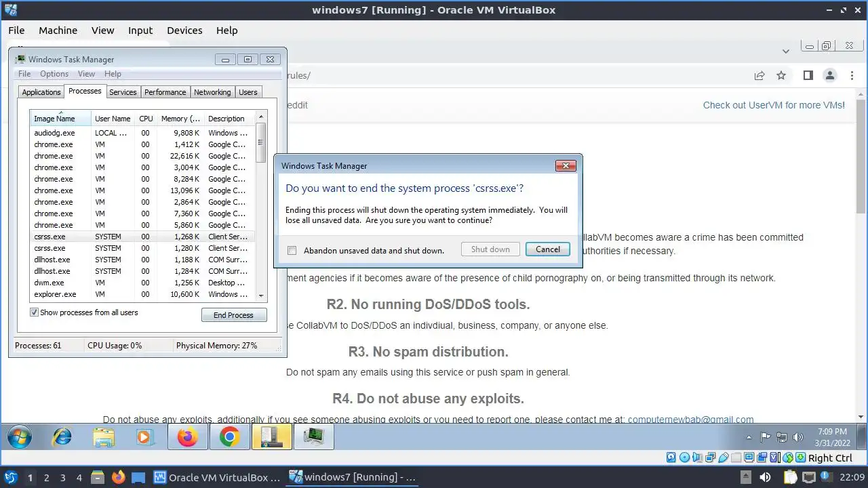Click Chrome share page icon
This screenshot has height=488, width=868.
(x=759, y=75)
